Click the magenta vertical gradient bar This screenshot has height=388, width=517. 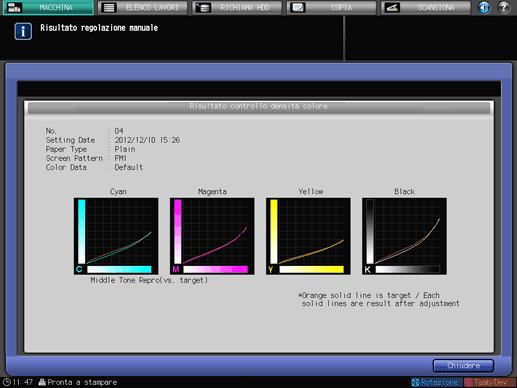coord(178,231)
